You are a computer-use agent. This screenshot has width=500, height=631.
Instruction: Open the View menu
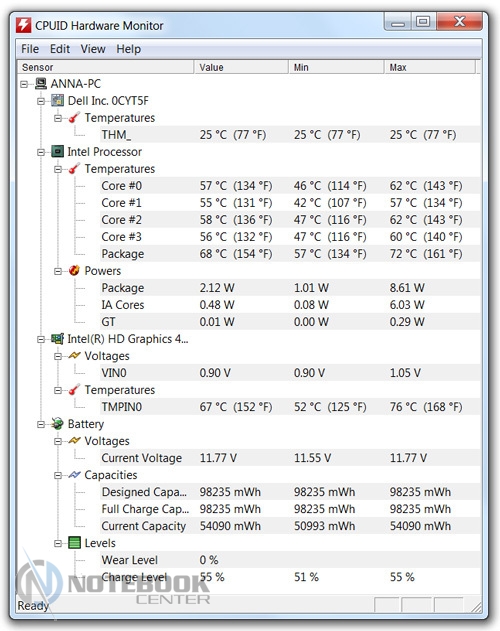[93, 49]
